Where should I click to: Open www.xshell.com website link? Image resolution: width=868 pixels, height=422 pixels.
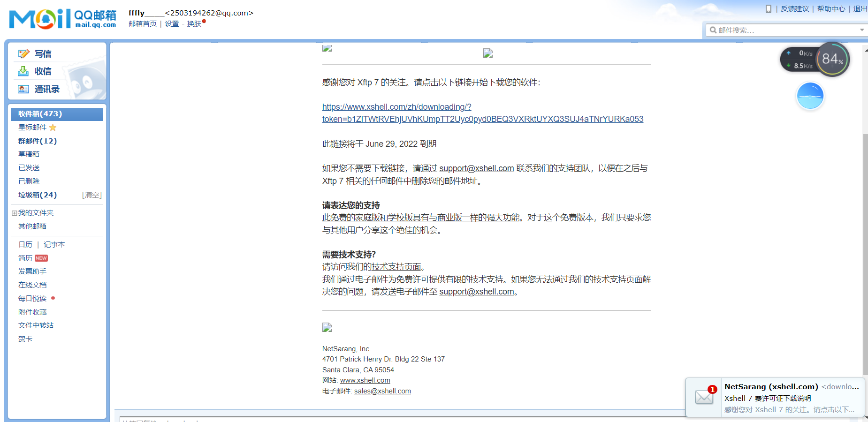(365, 380)
